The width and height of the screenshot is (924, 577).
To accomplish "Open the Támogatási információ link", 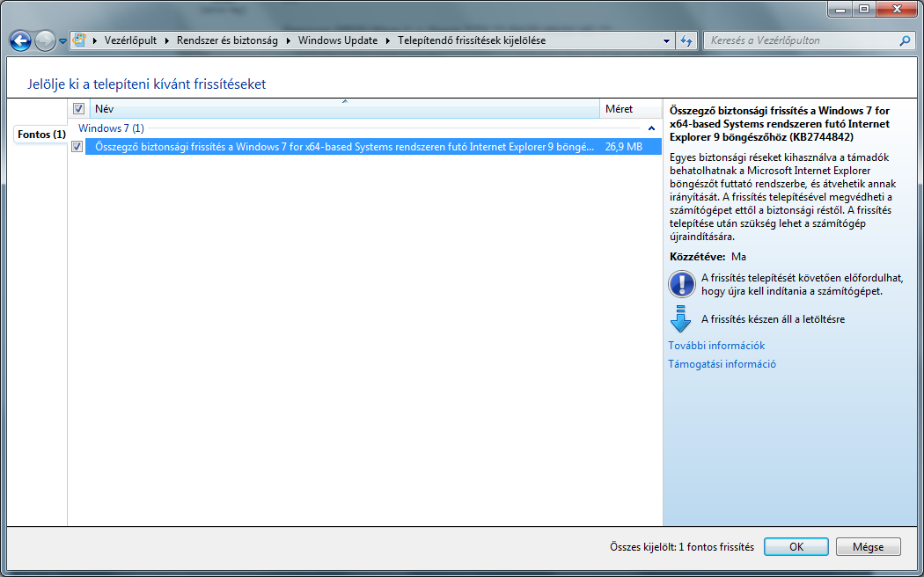I will tap(722, 364).
